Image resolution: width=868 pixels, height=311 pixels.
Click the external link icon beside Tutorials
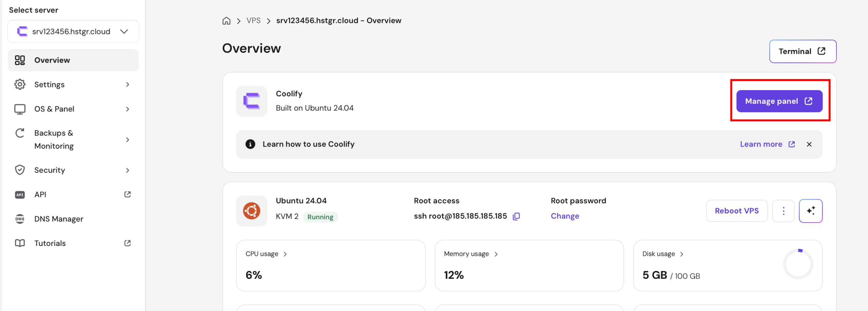pos(127,243)
